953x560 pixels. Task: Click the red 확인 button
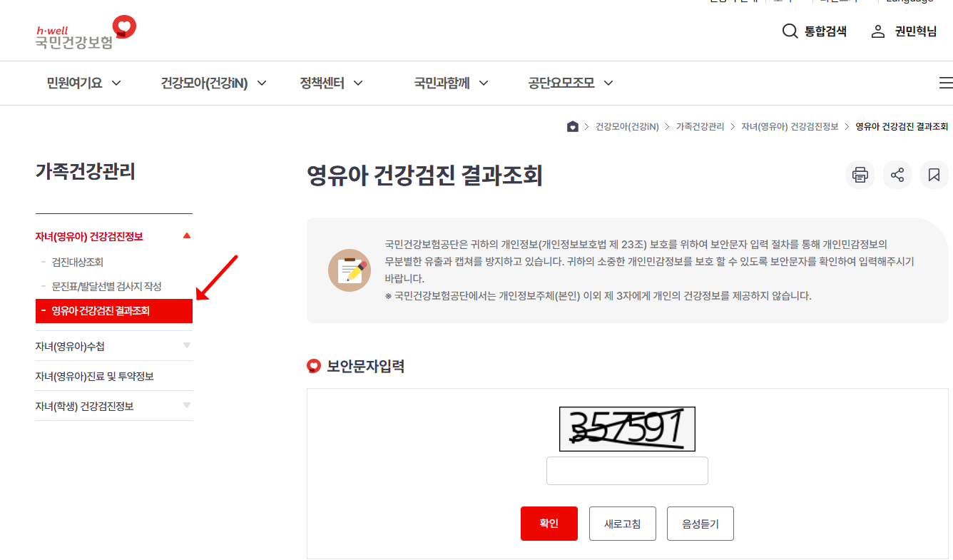549,524
